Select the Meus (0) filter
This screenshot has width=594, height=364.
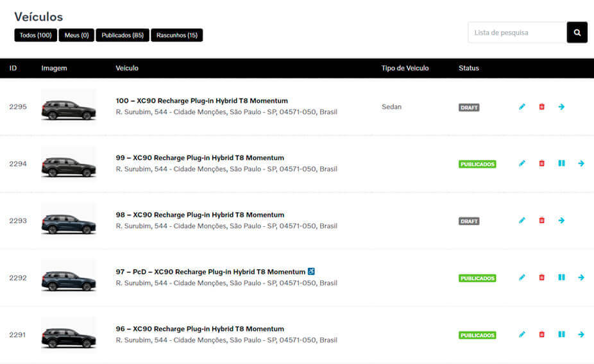point(76,35)
